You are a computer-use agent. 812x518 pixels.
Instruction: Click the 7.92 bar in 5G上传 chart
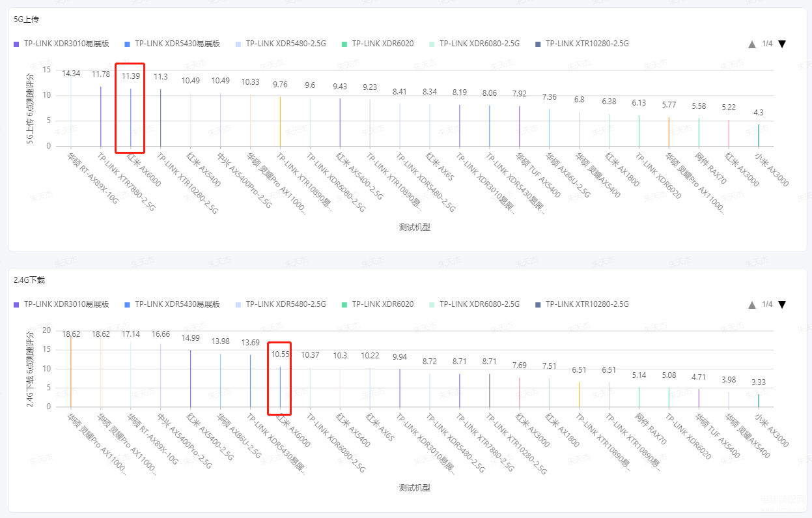519,126
